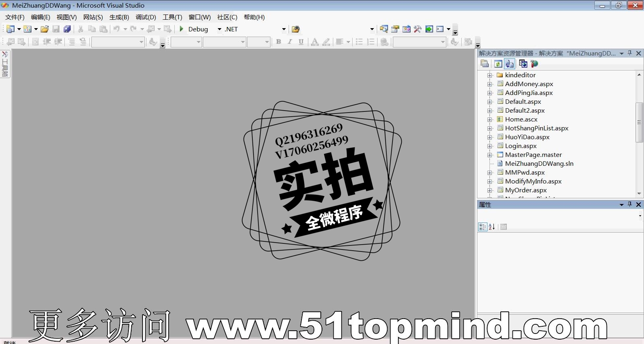Image resolution: width=644 pixels, height=344 pixels.
Task: Toggle auto-hide pin of Solution Explorer
Action: coord(630,53)
